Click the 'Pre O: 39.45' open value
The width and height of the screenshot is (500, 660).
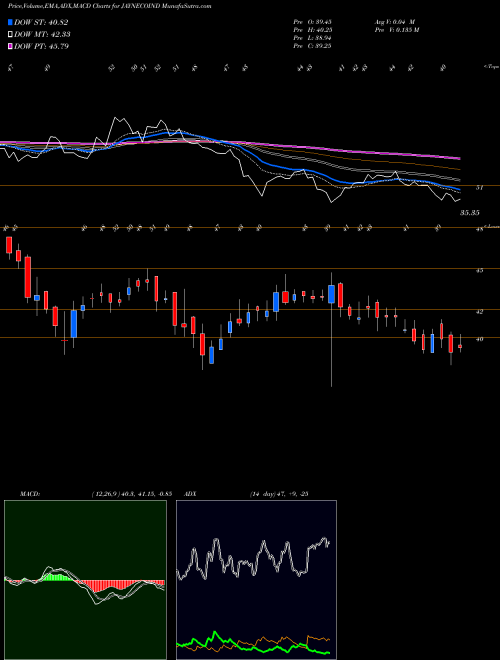click(312, 22)
